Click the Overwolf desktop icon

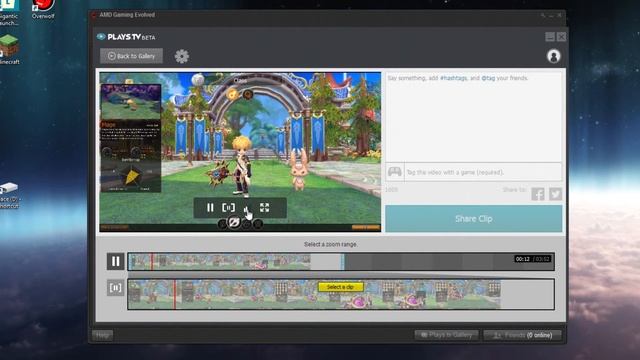(x=43, y=10)
